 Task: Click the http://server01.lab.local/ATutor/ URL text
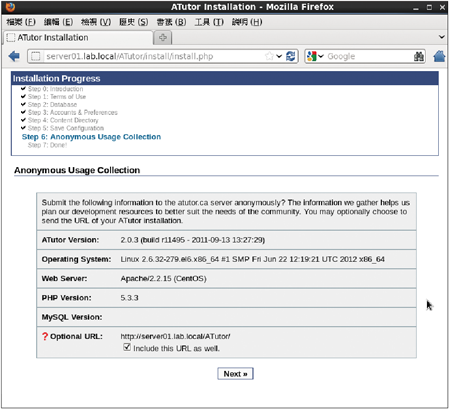tap(175, 336)
